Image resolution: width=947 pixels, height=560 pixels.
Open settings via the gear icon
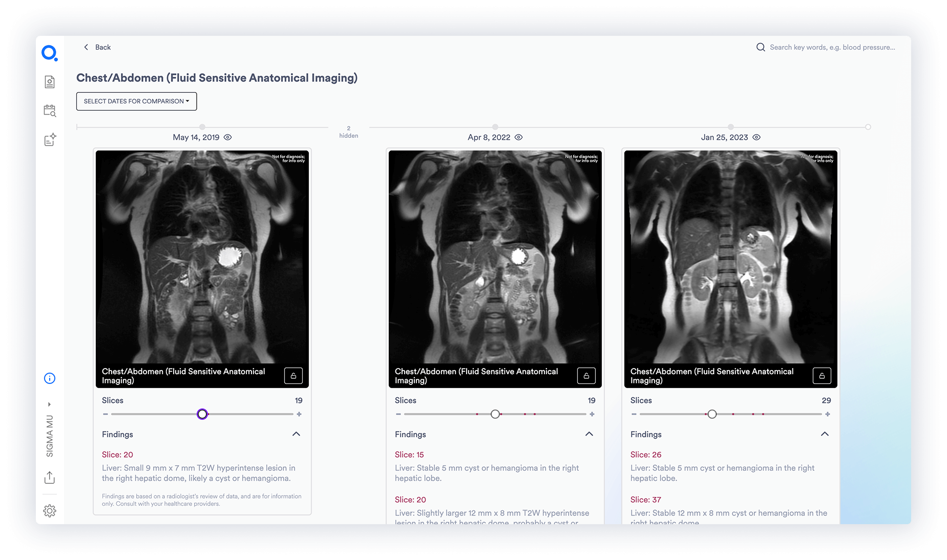pyautogui.click(x=49, y=510)
